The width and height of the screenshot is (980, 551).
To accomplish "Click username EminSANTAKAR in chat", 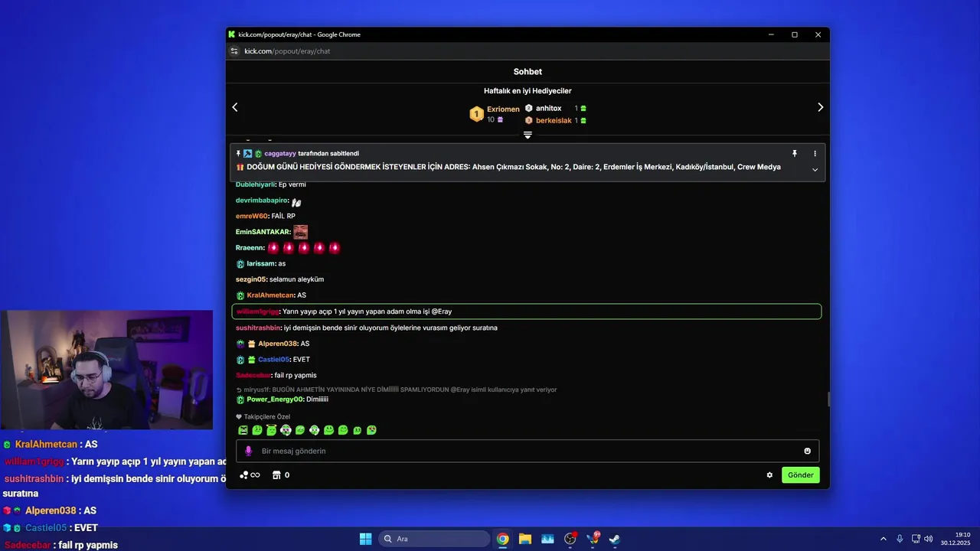I will tap(263, 232).
